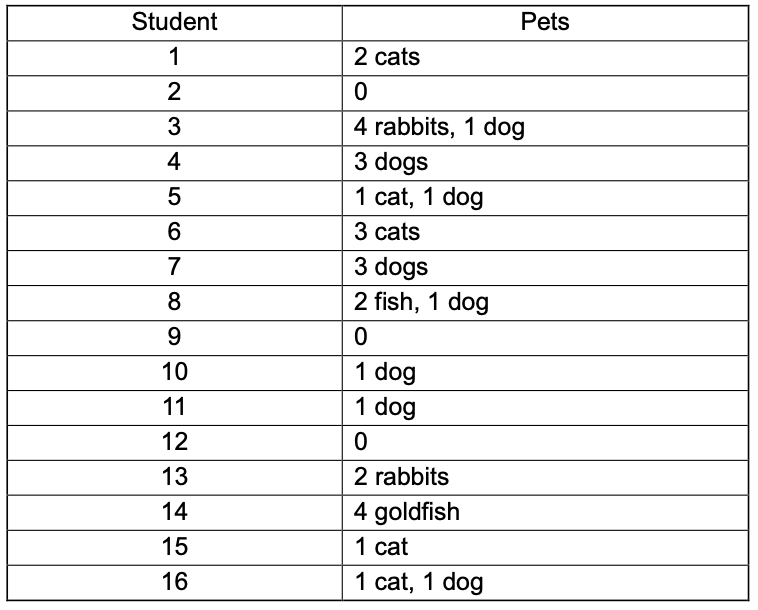Select student number 2 cell

pos(174,92)
